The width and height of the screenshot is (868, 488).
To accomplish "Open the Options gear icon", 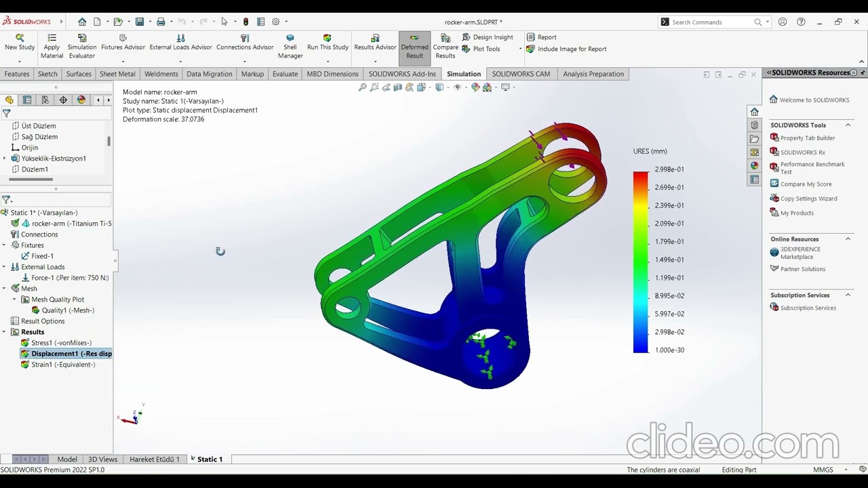I will [x=276, y=22].
